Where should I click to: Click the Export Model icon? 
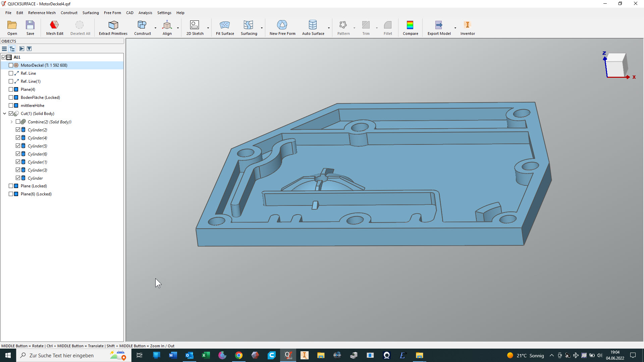click(439, 25)
